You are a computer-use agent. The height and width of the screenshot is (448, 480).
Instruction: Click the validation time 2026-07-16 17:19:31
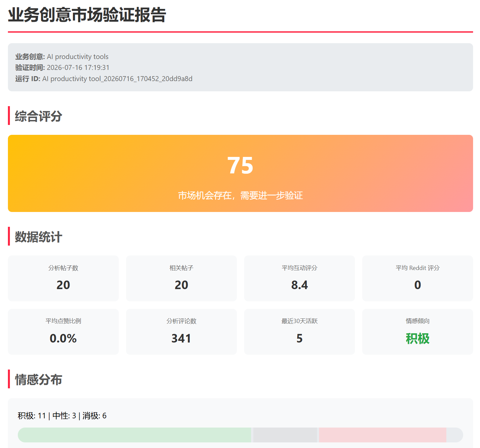point(78,68)
